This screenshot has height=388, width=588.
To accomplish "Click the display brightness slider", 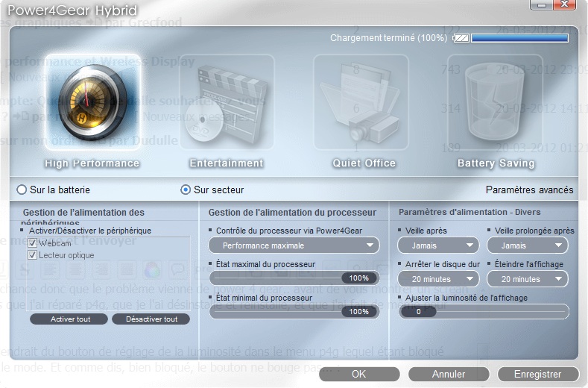I will tap(484, 311).
